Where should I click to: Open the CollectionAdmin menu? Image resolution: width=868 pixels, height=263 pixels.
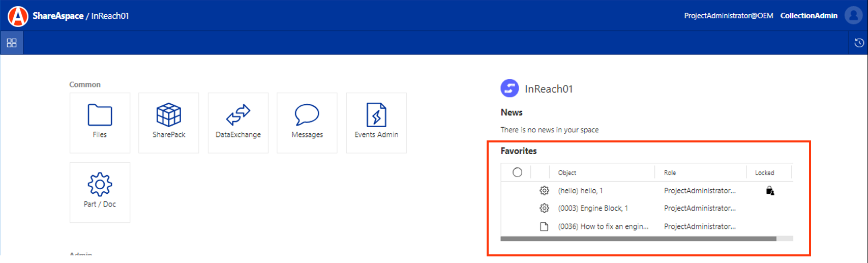tap(809, 16)
